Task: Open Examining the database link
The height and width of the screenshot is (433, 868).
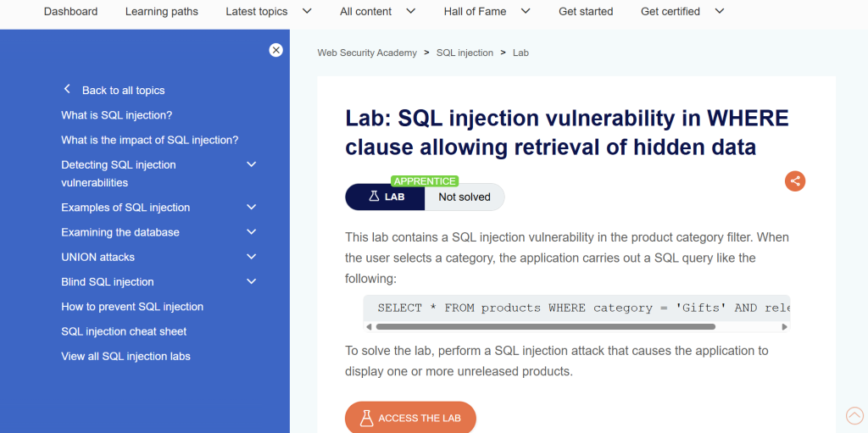Action: pyautogui.click(x=120, y=232)
